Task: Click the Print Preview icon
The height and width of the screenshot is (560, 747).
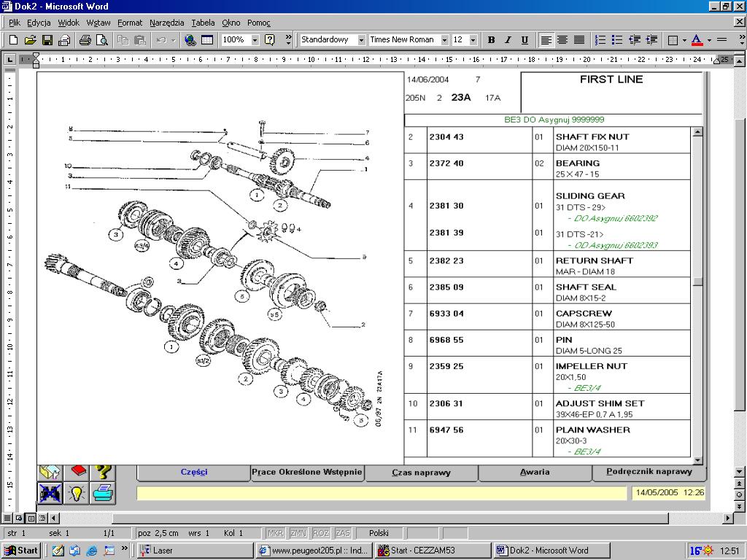Action: (101, 40)
